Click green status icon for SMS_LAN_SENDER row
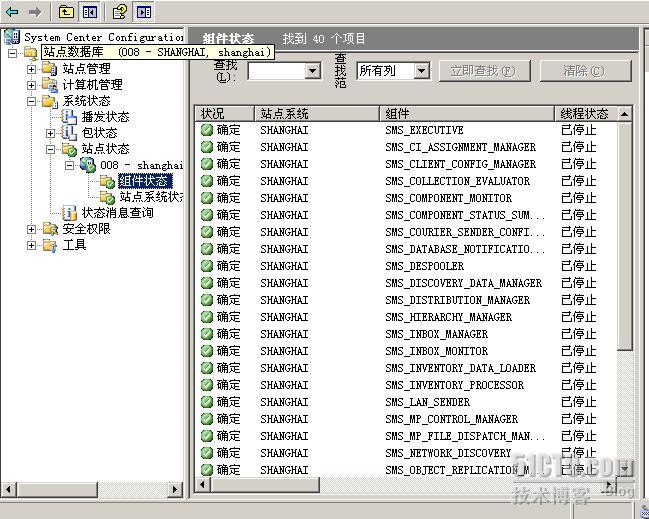Image resolution: width=649 pixels, height=519 pixels. (x=207, y=402)
